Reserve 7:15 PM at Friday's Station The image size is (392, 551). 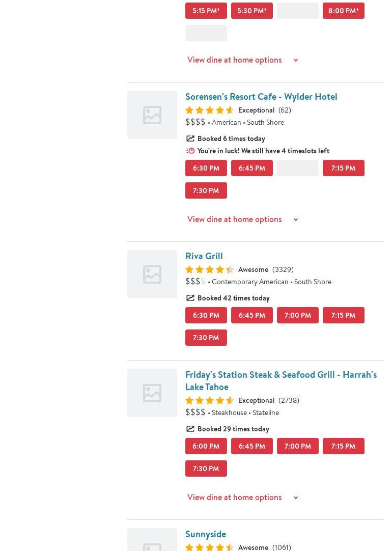pos(343,446)
